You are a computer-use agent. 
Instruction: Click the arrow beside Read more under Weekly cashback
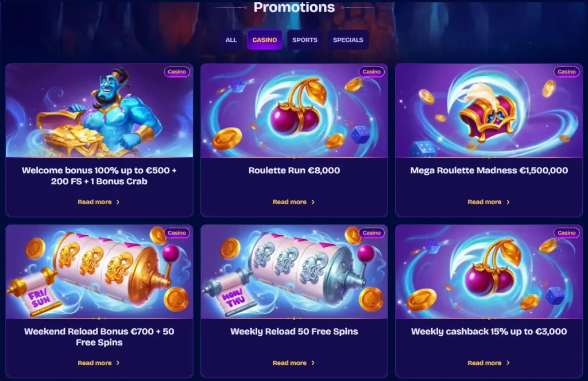point(508,363)
